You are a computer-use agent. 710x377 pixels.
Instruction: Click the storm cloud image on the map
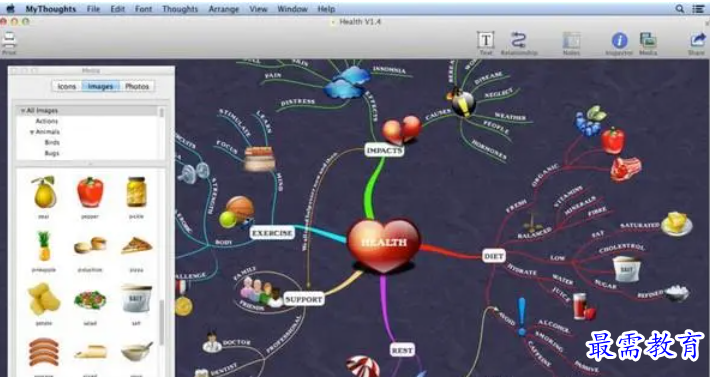(x=346, y=83)
